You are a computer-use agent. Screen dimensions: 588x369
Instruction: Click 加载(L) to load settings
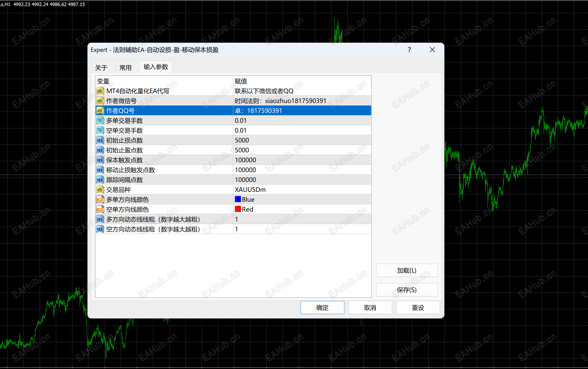(x=406, y=270)
